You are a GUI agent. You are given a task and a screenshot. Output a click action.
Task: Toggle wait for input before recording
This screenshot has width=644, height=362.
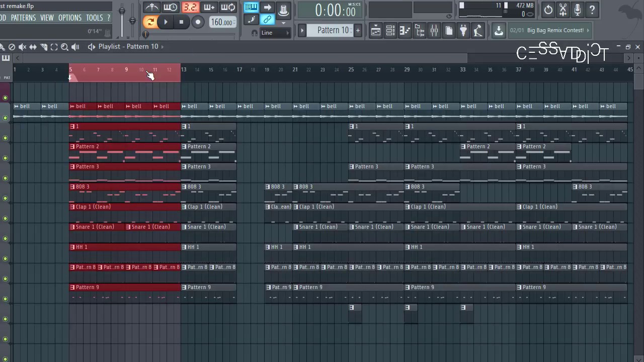(171, 8)
